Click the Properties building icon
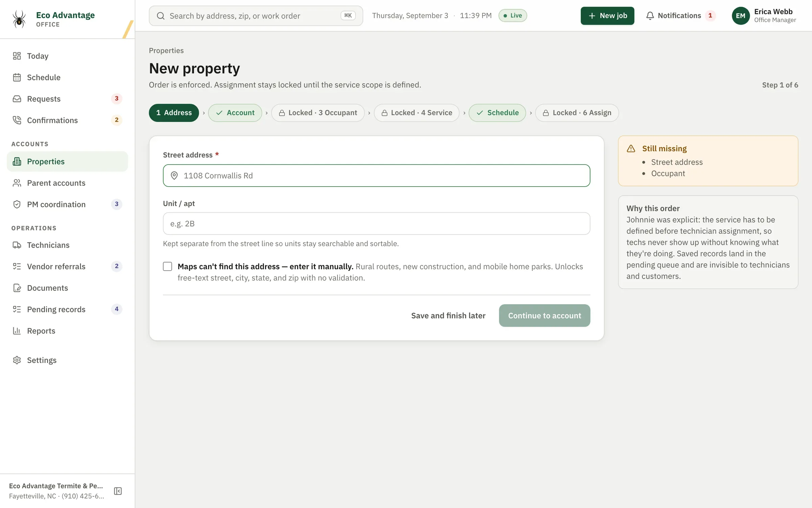Viewport: 812px width, 508px height. click(x=17, y=162)
